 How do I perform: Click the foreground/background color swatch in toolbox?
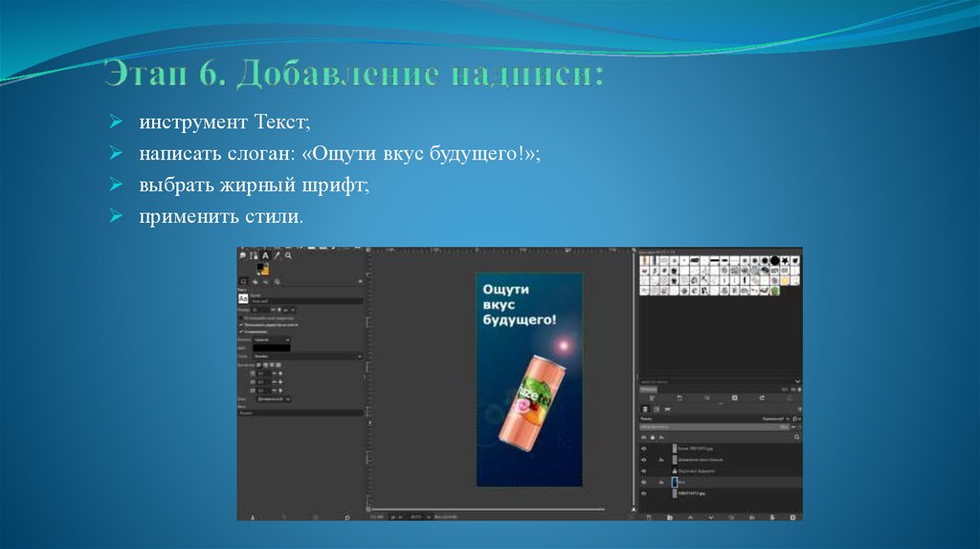(263, 269)
